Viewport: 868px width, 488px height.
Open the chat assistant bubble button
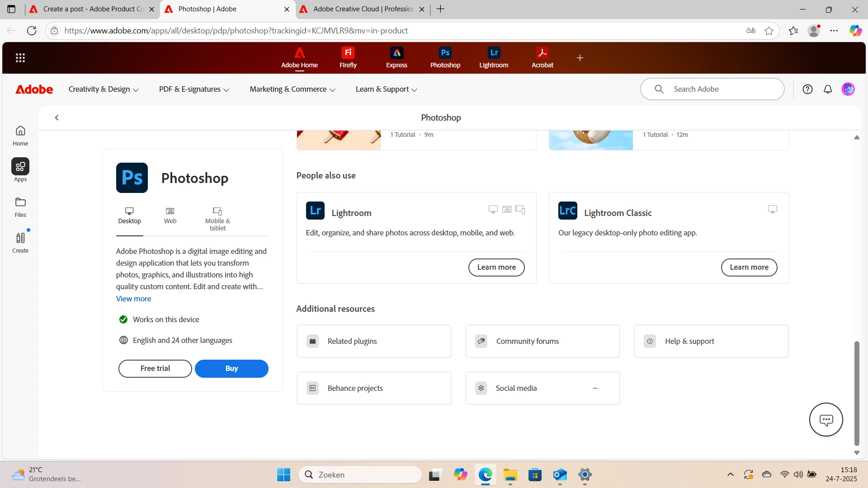pos(826,420)
